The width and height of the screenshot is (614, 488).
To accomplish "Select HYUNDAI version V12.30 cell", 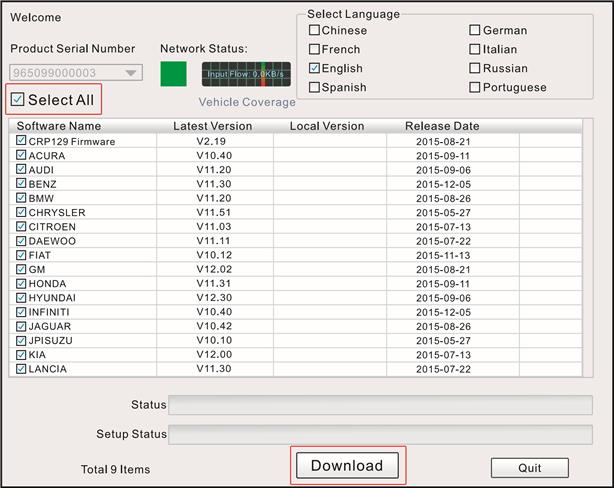I will point(214,298).
